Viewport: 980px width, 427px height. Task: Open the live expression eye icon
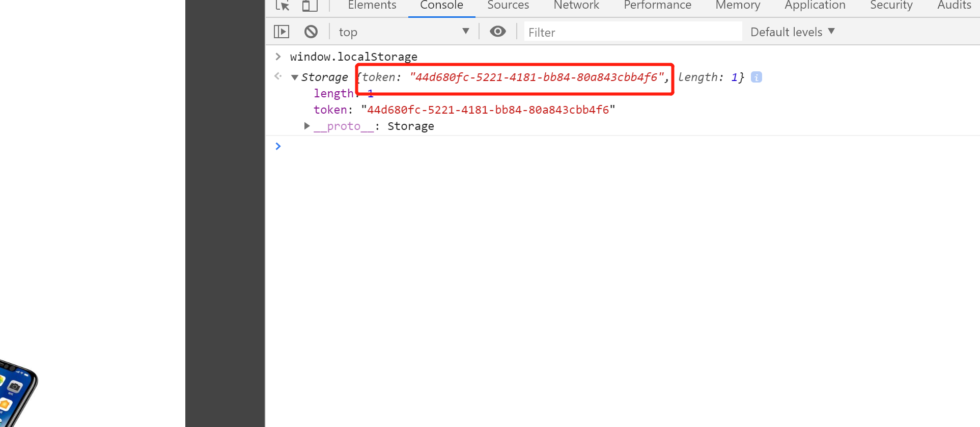(x=498, y=32)
